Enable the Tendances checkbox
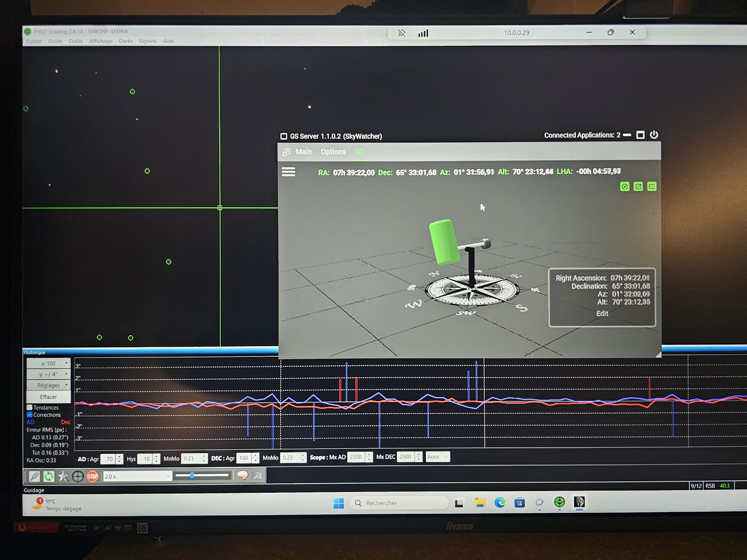 click(x=30, y=407)
